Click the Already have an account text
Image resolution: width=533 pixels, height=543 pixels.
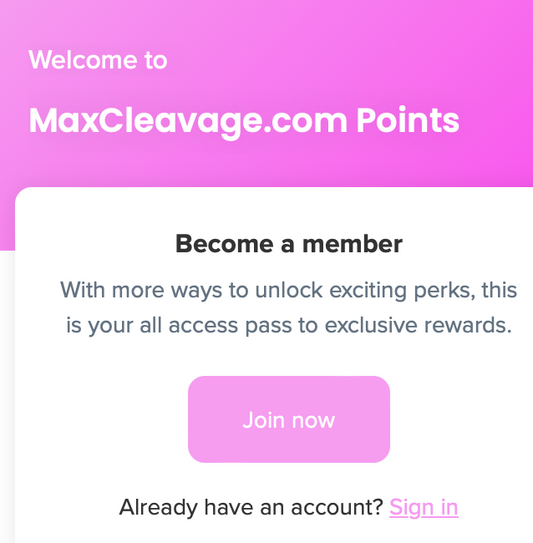coord(251,508)
